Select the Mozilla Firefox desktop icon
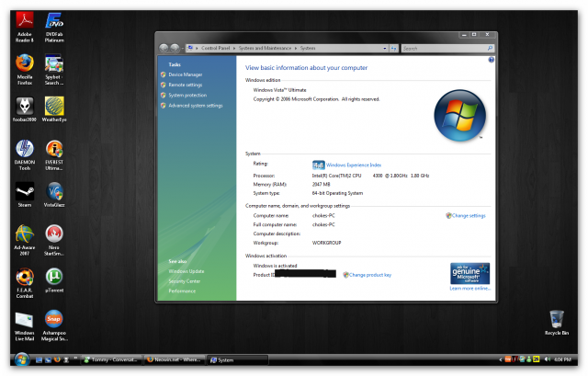This screenshot has height=376, width=588. [25, 70]
